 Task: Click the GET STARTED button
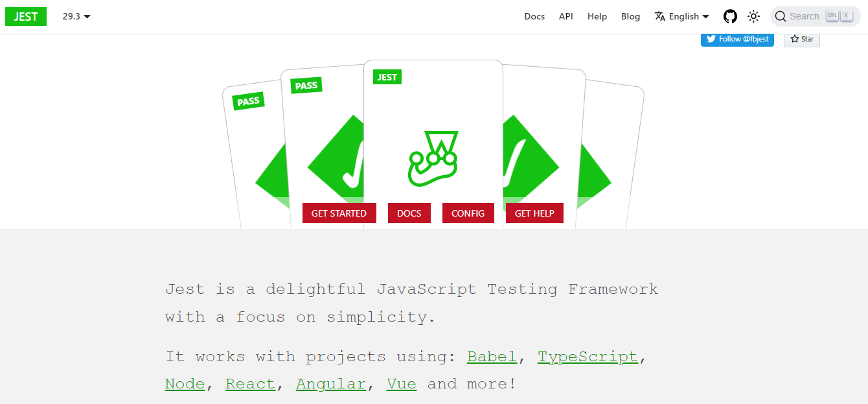click(x=339, y=213)
